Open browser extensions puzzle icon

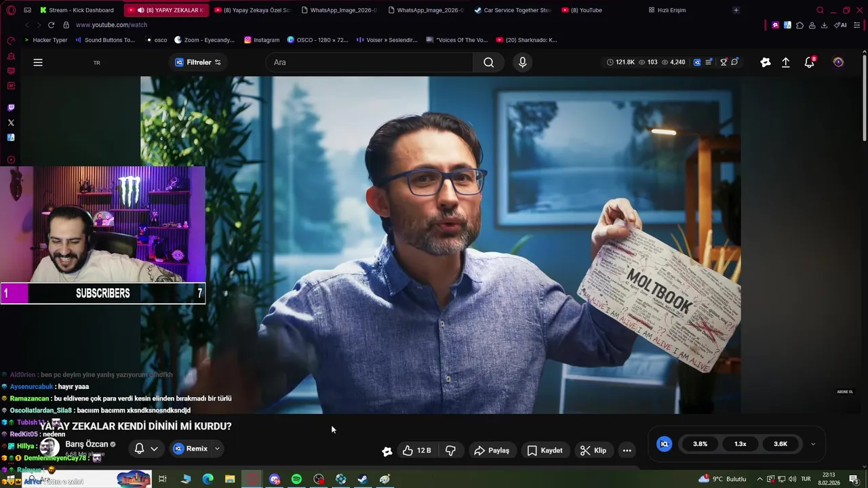pyautogui.click(x=800, y=25)
